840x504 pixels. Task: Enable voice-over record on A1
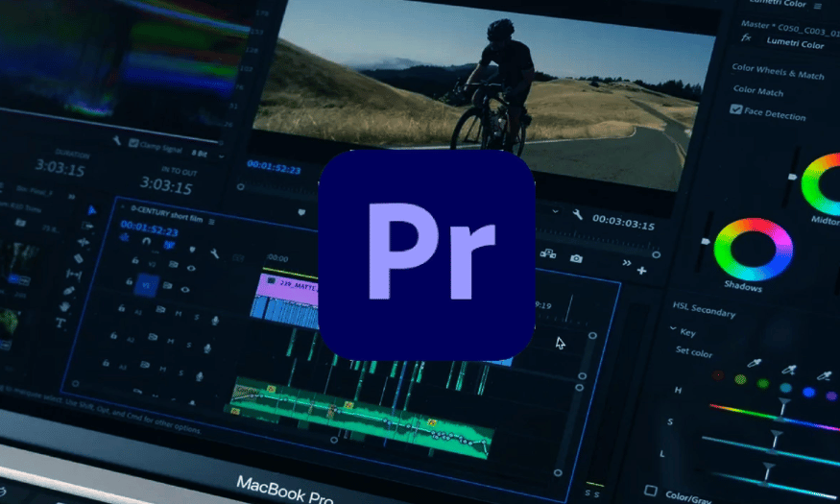point(215,321)
